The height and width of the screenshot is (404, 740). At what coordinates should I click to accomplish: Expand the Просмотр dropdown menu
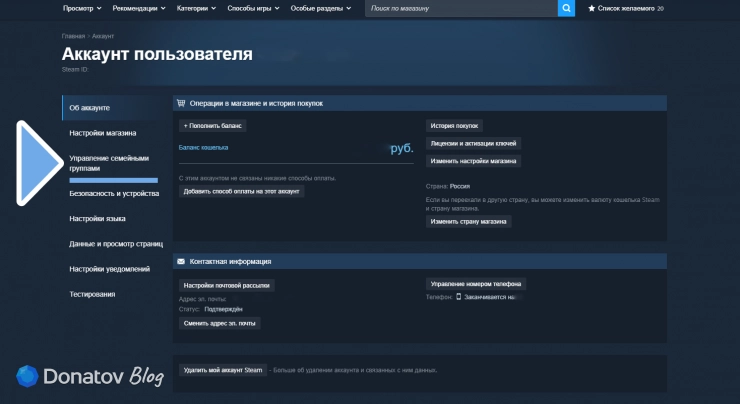82,8
